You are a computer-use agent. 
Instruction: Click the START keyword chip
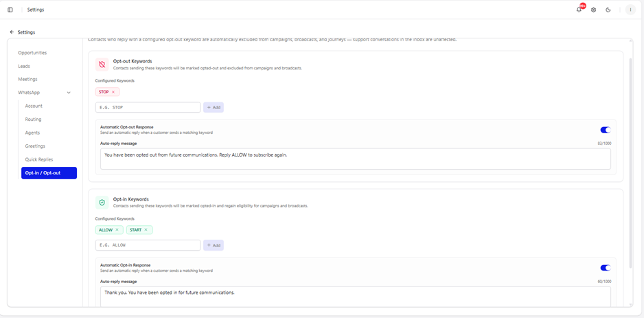[x=139, y=229]
